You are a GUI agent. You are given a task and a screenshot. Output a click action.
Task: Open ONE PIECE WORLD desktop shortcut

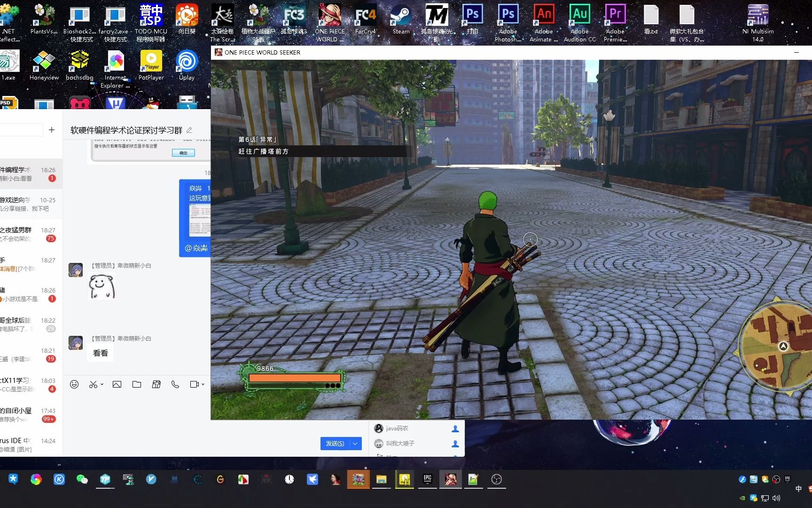[x=329, y=23]
